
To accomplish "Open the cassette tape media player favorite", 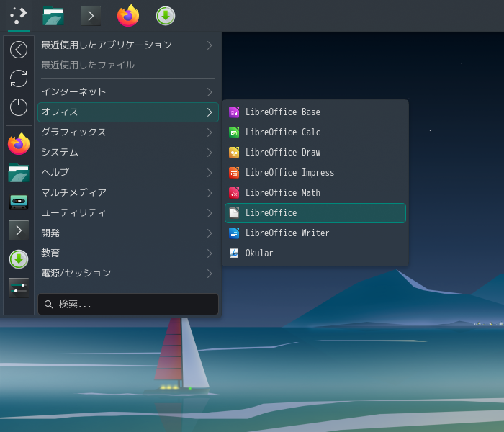I will (x=19, y=202).
